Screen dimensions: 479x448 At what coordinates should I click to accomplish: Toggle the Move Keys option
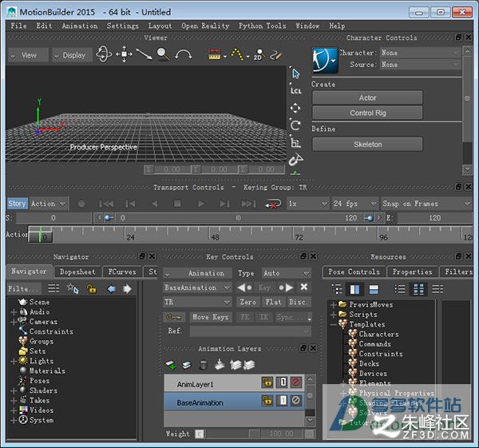(211, 317)
